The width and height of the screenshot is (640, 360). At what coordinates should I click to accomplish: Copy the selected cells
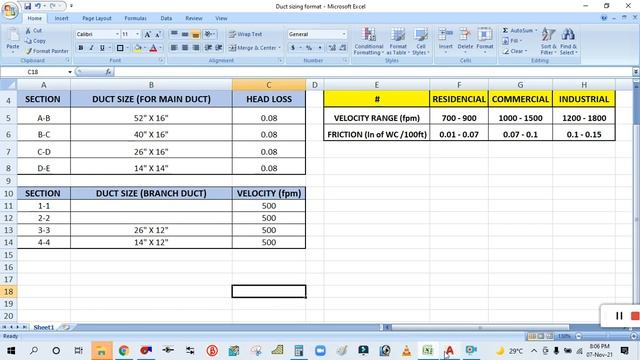point(35,41)
